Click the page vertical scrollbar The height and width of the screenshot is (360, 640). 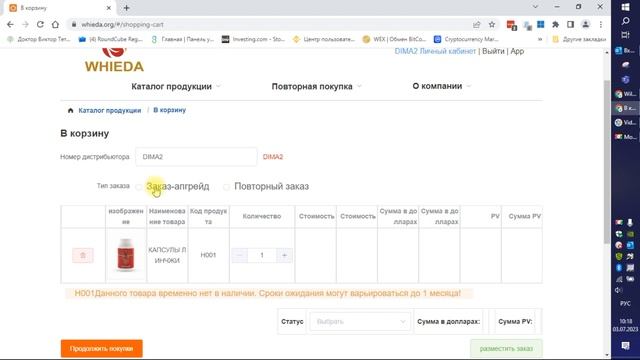pyautogui.click(x=607, y=161)
